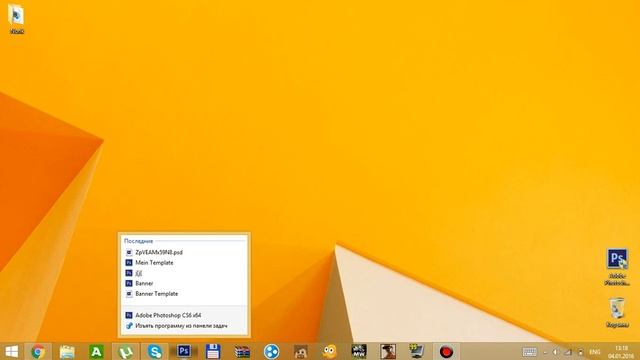Open uTorrent from the taskbar
The height and width of the screenshot is (360, 640).
tap(126, 351)
